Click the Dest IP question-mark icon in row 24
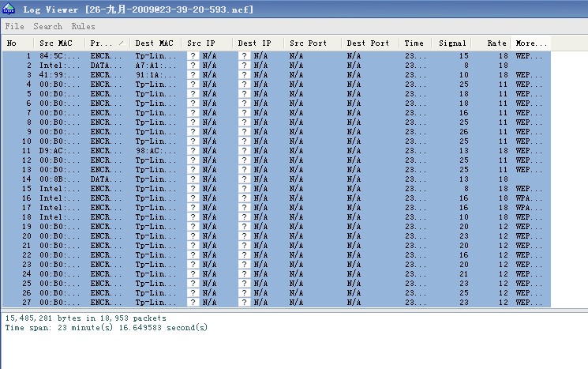Image resolution: width=588 pixels, height=369 pixels. 244,273
